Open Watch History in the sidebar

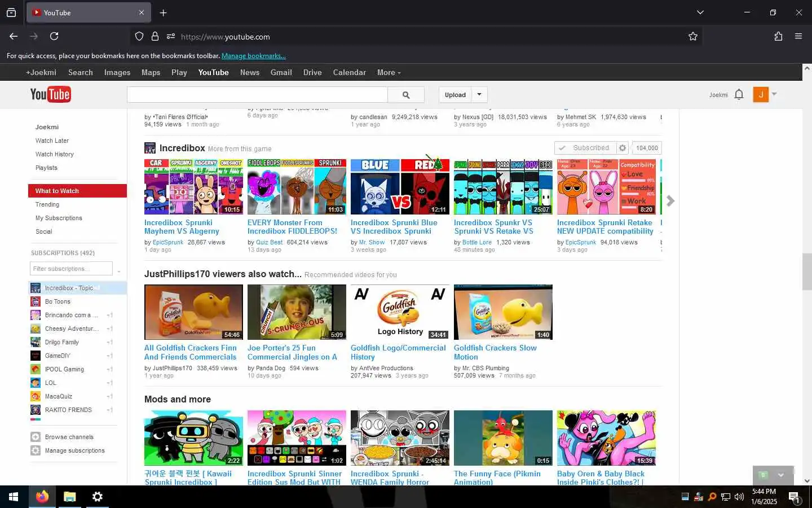[x=55, y=154]
